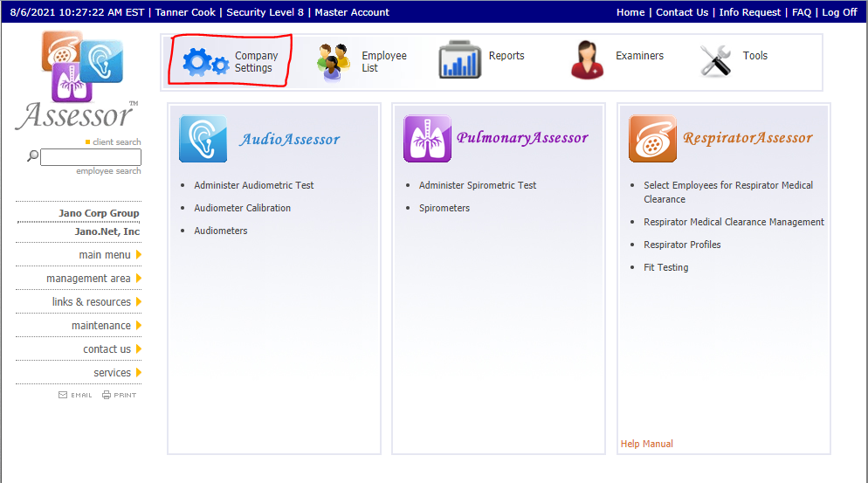
Task: Click the Assessor logo
Action: [78, 80]
